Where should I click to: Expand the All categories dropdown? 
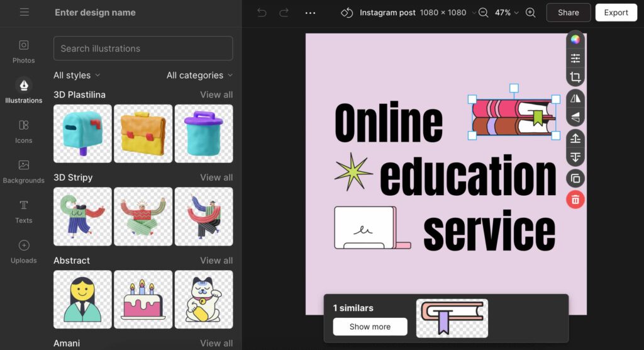(x=199, y=76)
